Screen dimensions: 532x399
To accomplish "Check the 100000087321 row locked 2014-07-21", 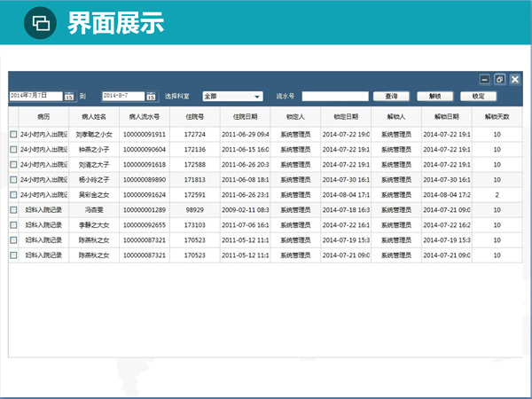I will tap(13, 255).
